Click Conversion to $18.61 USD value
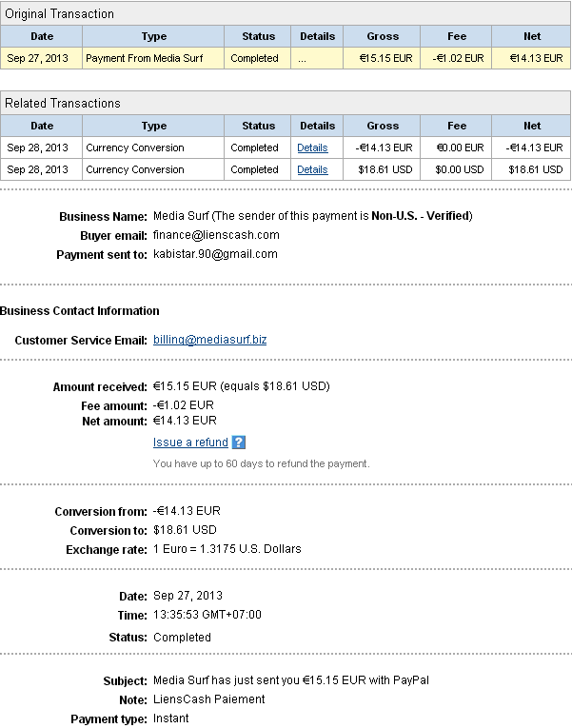This screenshot has width=572, height=728. pos(185,530)
